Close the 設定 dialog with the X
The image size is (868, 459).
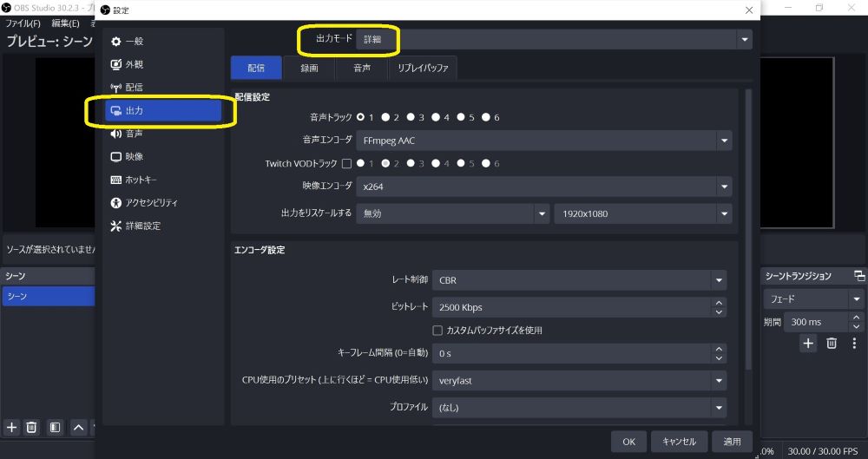coord(749,10)
